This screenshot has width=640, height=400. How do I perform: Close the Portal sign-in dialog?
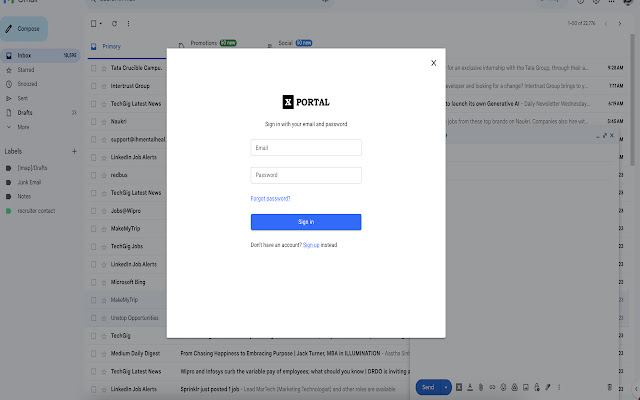tap(433, 63)
